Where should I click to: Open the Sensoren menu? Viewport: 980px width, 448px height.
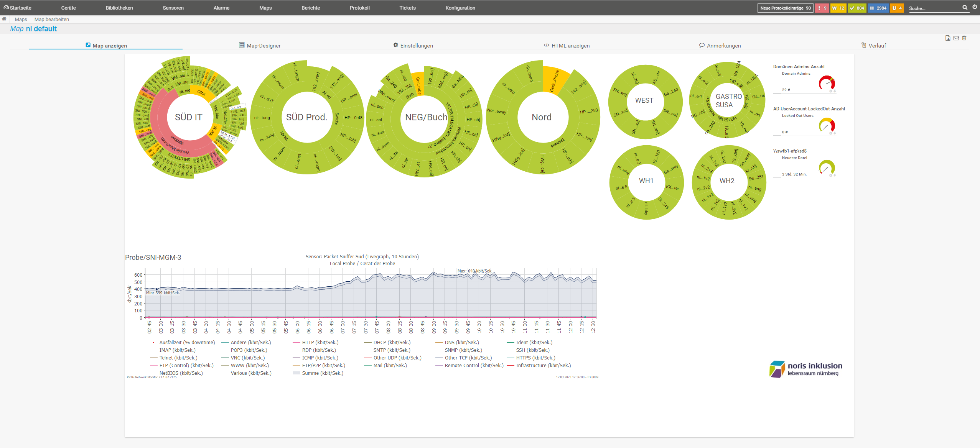point(173,8)
